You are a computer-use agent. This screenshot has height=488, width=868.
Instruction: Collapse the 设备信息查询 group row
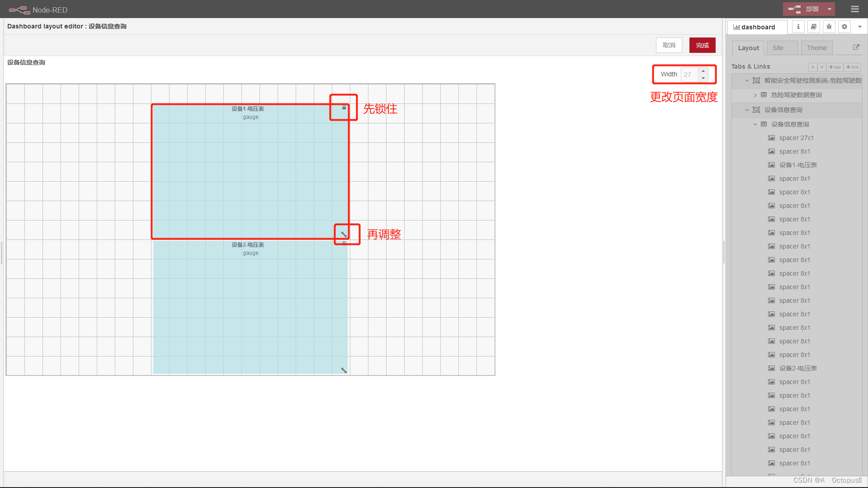point(755,124)
